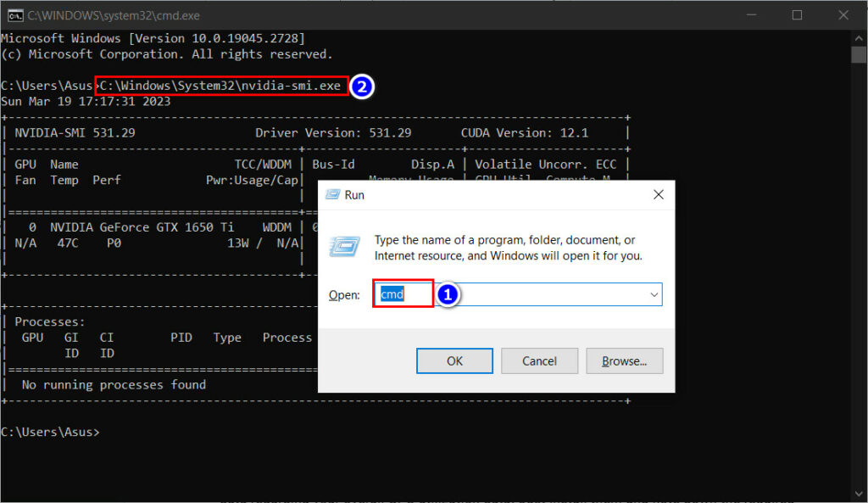868x503 pixels.
Task: Click the 'Run' title text of the dialog
Action: (354, 195)
